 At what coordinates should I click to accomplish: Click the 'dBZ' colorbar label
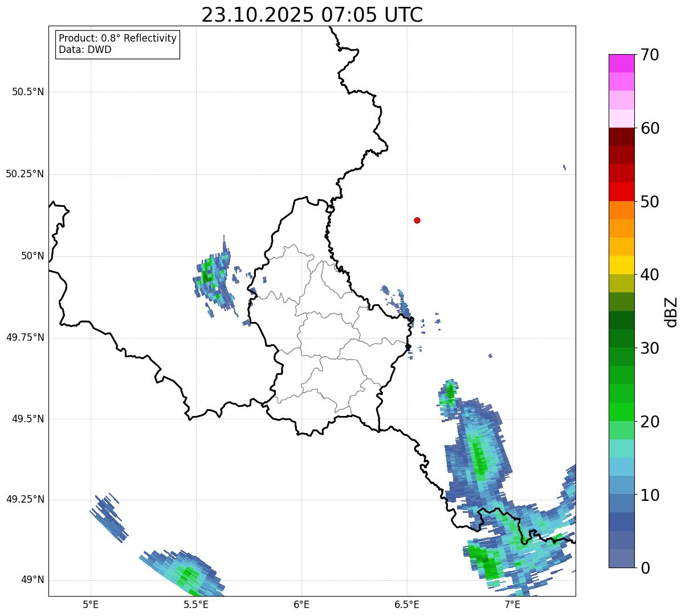(x=671, y=311)
